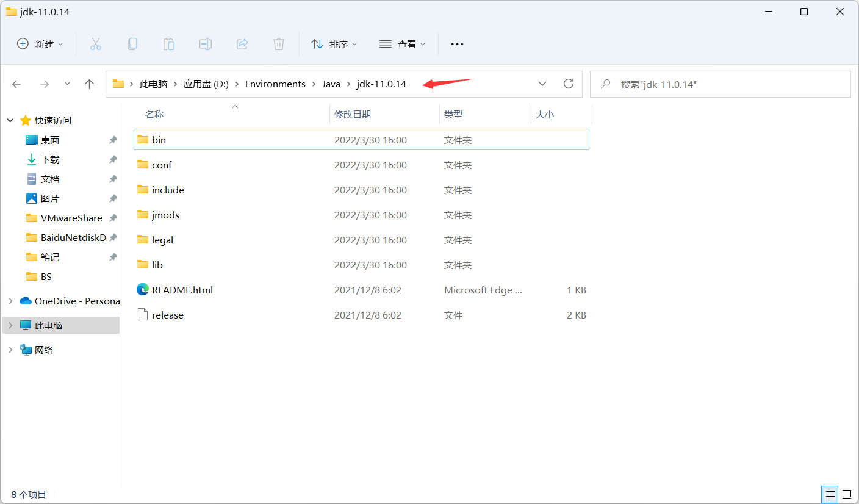This screenshot has width=859, height=504.
Task: Go up one folder level
Action: click(x=90, y=84)
